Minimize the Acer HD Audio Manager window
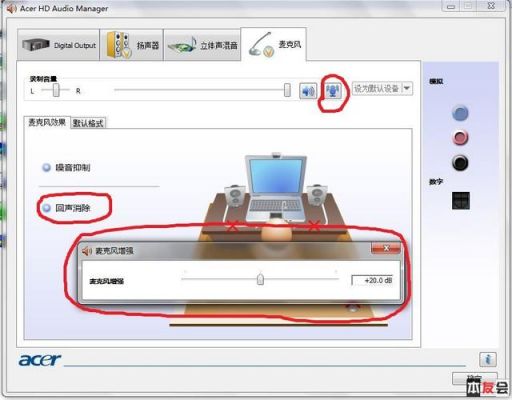512x400 pixels. pyautogui.click(x=451, y=6)
